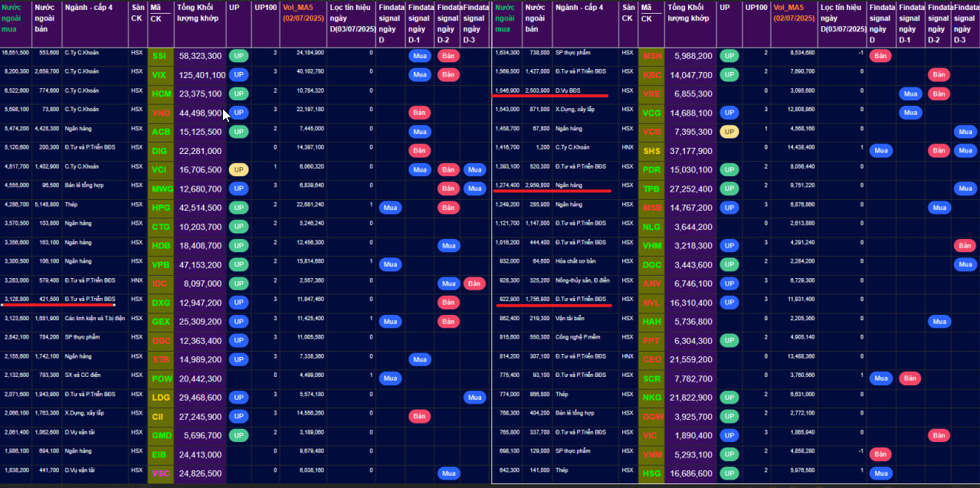Click 'Lọc tín hiệu ngày D' header in right table
Image resolution: width=980 pixels, height=488 pixels.
coord(842,18)
